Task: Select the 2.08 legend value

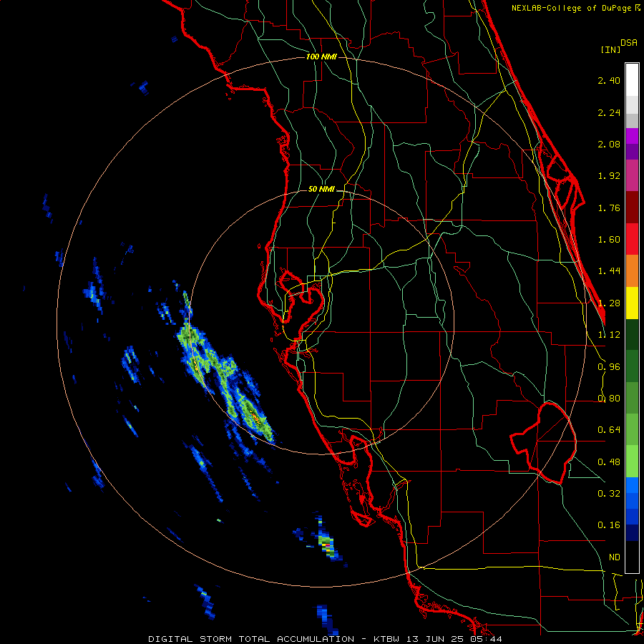Action: pyautogui.click(x=609, y=144)
